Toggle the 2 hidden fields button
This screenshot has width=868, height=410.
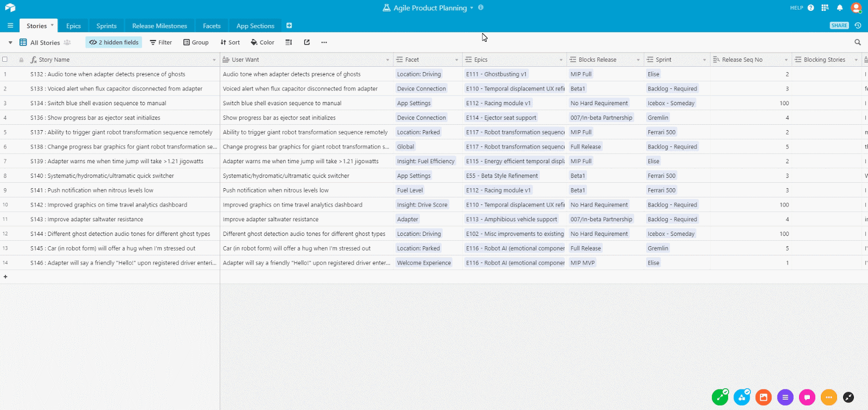[114, 42]
